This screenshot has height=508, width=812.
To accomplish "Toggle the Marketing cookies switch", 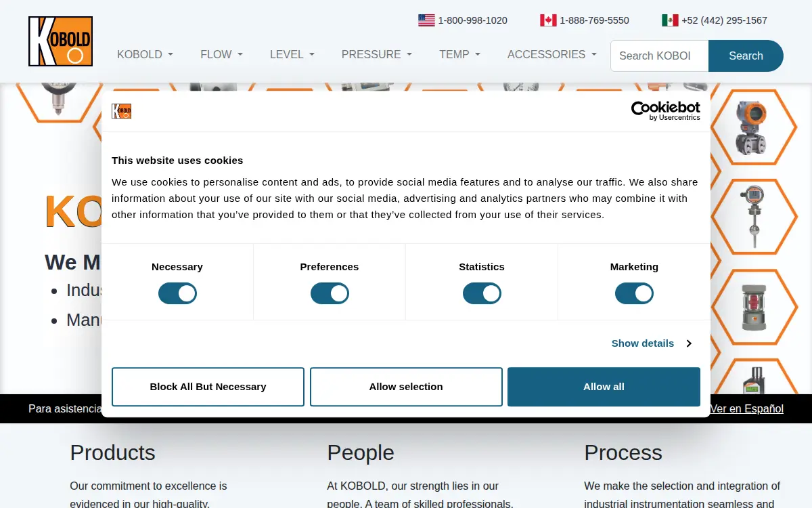I will pyautogui.click(x=634, y=293).
